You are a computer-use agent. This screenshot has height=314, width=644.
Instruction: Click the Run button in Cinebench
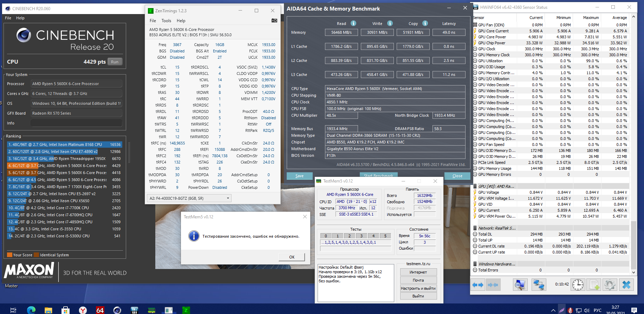click(115, 62)
